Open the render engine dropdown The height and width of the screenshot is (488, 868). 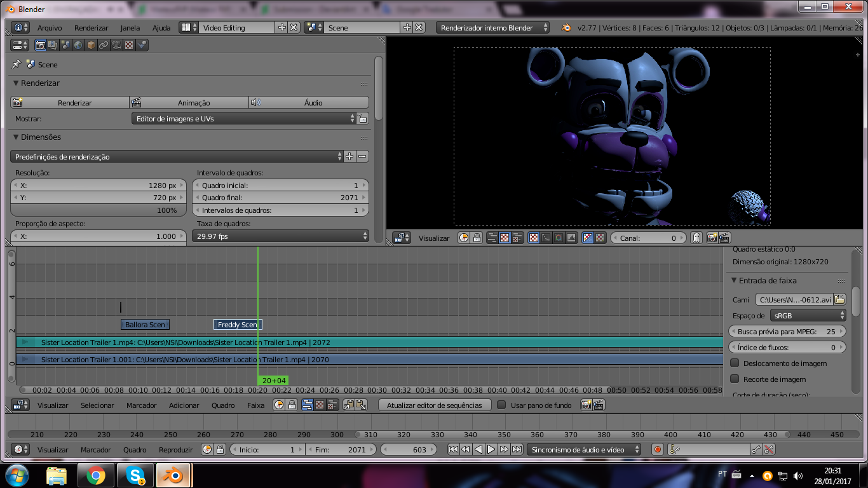pos(493,27)
